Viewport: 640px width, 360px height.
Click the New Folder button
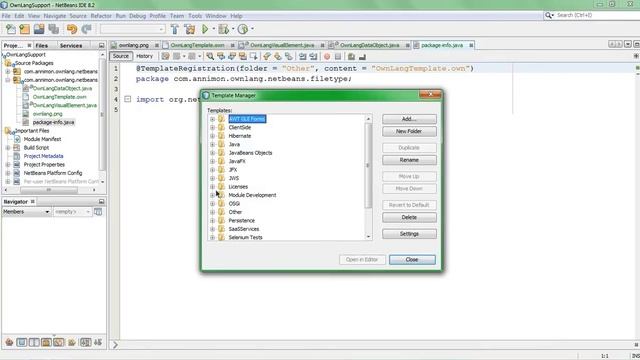pos(409,131)
